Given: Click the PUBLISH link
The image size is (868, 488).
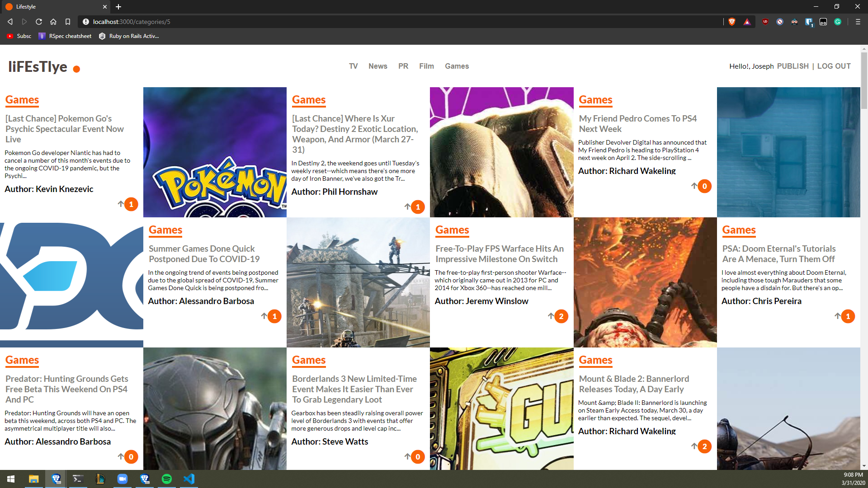Looking at the screenshot, I should click(x=793, y=66).
